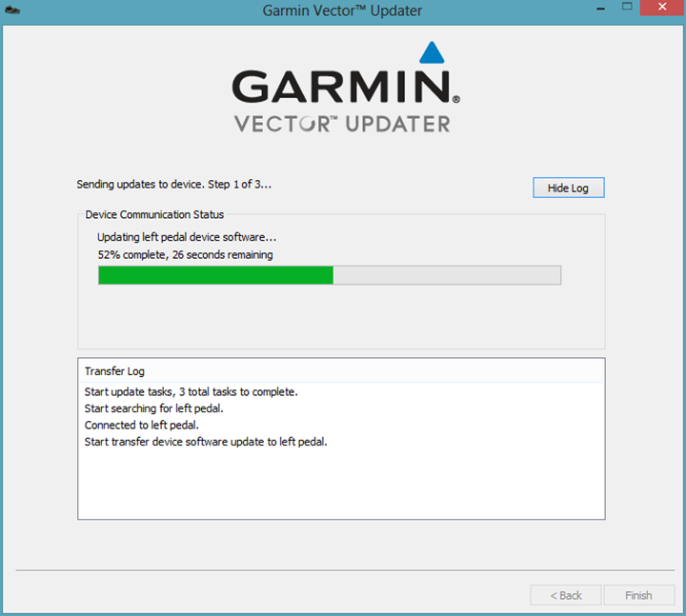686x616 pixels.
Task: Select 'Start searching for left pedal' log line
Action: pyautogui.click(x=153, y=408)
